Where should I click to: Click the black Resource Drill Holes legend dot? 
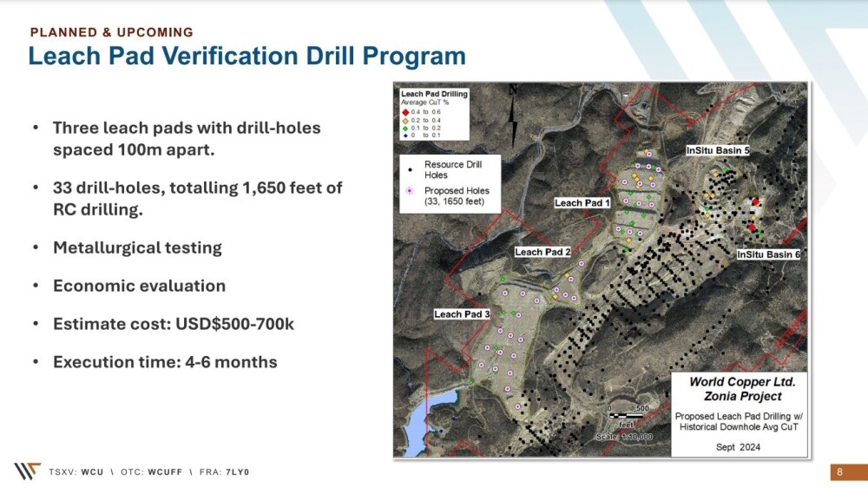pyautogui.click(x=408, y=169)
